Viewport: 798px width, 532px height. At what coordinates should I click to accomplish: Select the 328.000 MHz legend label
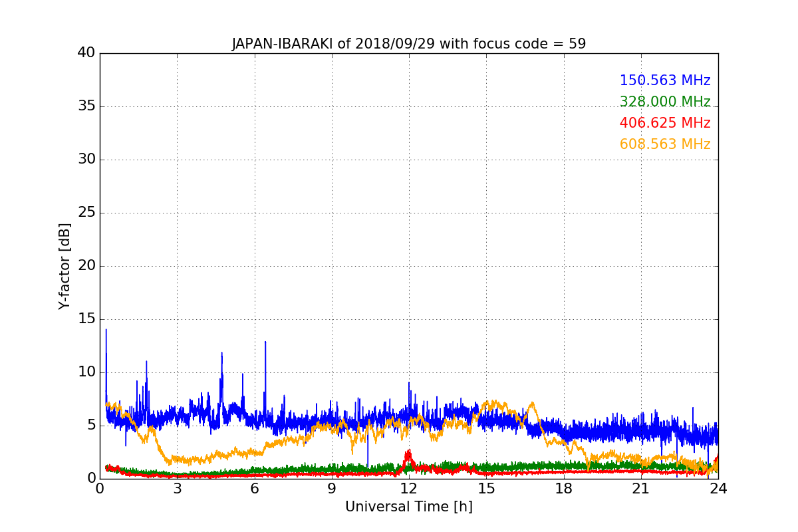pyautogui.click(x=665, y=102)
